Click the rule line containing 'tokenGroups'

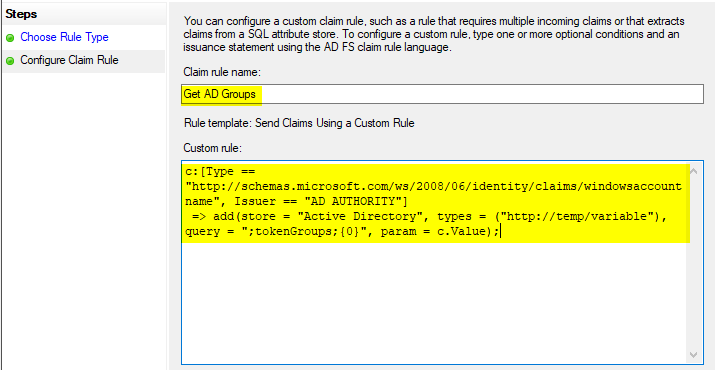coord(343,231)
